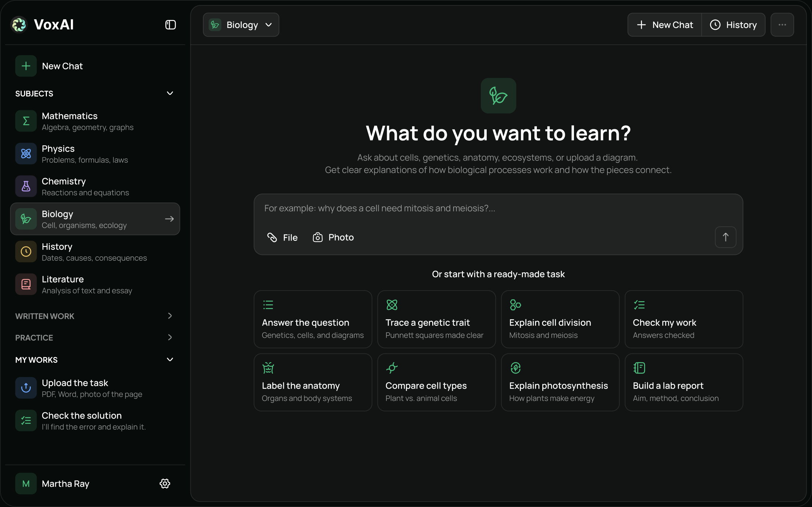The height and width of the screenshot is (507, 812).
Task: Start the Check my work task
Action: 684,319
